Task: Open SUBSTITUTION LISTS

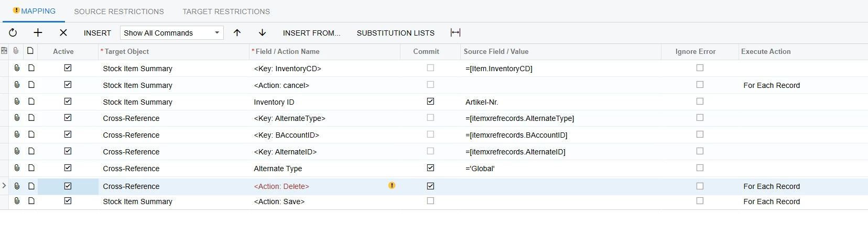Action: tap(395, 32)
